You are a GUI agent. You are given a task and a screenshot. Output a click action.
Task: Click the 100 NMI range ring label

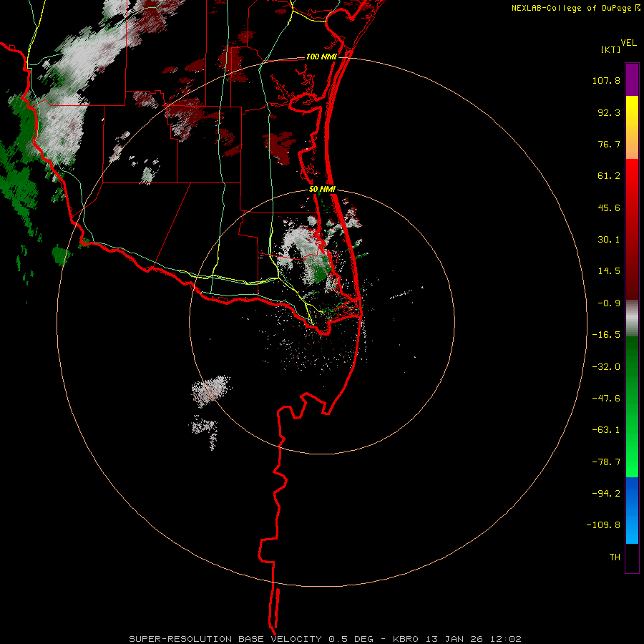pos(321,57)
